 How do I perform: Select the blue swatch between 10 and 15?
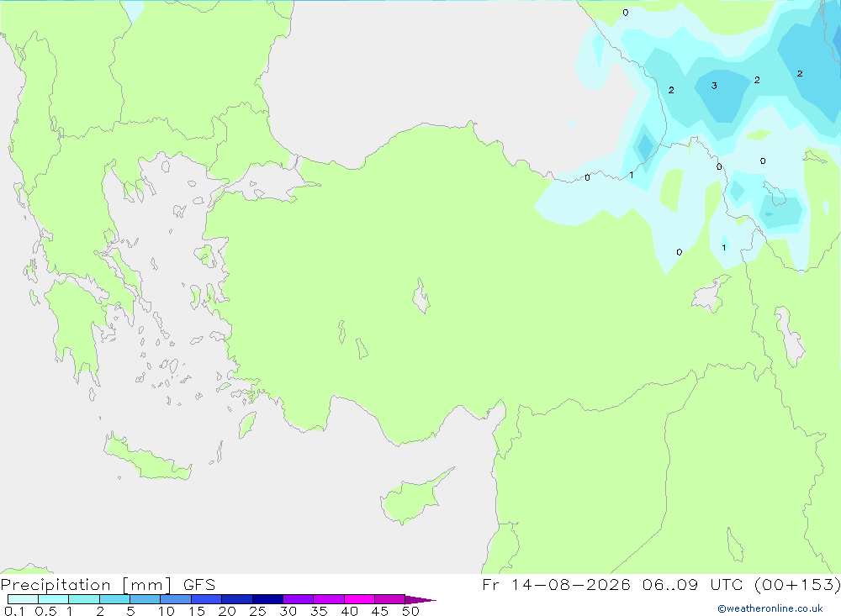point(176,599)
